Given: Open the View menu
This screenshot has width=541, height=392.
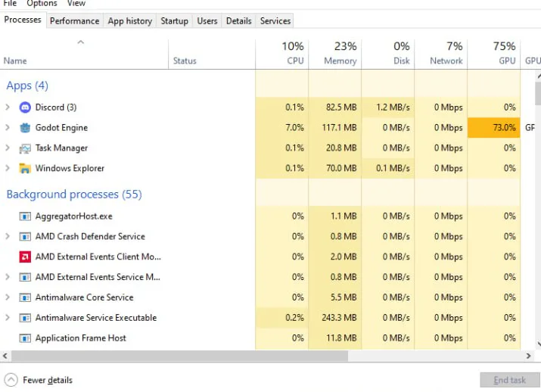Looking at the screenshot, I should click(x=76, y=4).
